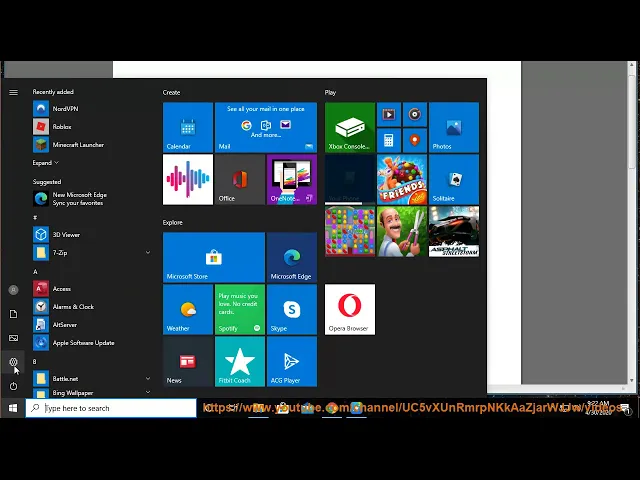
Task: Open the OneNote tile
Action: pos(291,180)
